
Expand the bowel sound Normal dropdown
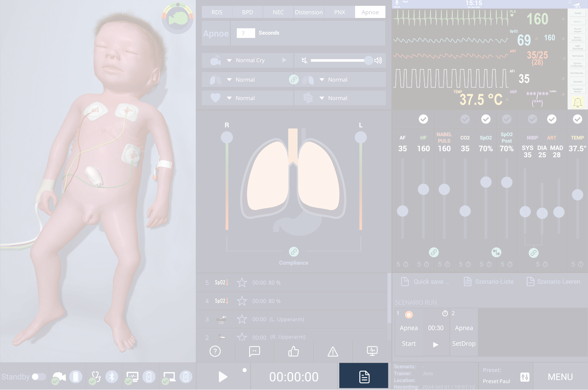pos(322,98)
